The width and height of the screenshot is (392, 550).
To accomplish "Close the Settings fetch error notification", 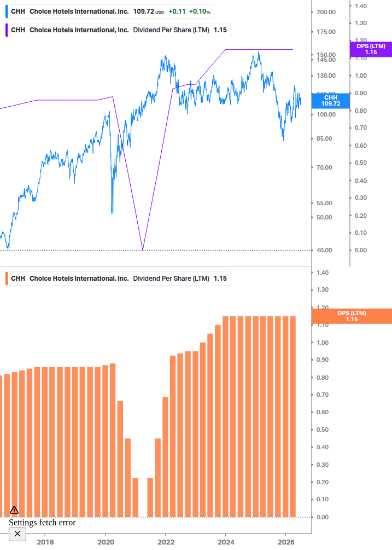I will pos(17,534).
